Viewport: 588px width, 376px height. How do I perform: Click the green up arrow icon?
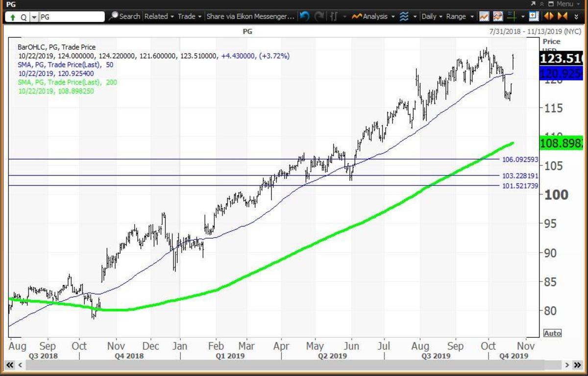(x=12, y=17)
